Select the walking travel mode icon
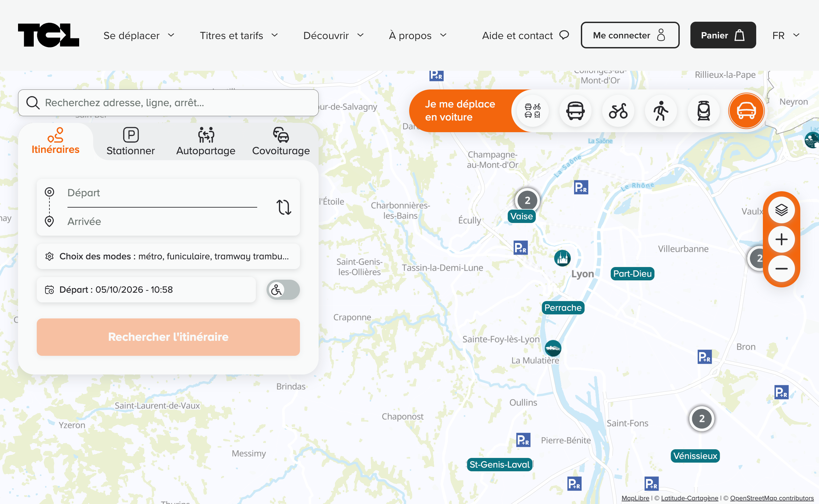Image resolution: width=819 pixels, height=504 pixels. (x=661, y=111)
